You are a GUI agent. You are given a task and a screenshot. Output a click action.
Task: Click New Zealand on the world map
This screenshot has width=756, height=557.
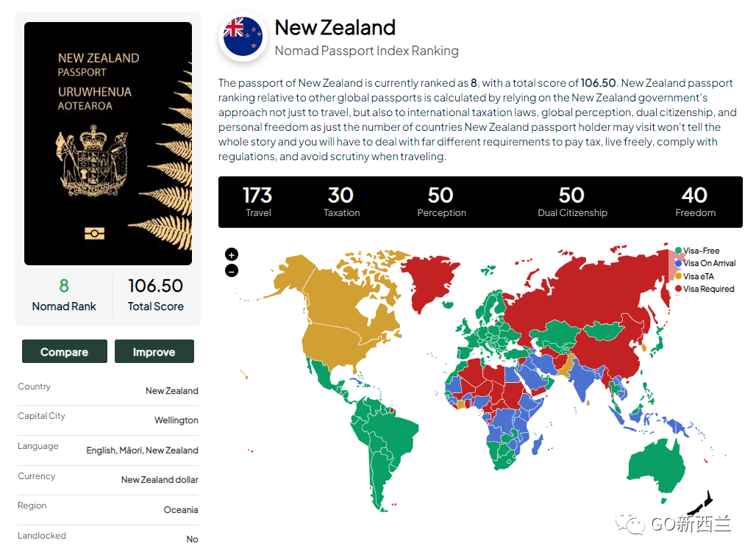pos(702,503)
